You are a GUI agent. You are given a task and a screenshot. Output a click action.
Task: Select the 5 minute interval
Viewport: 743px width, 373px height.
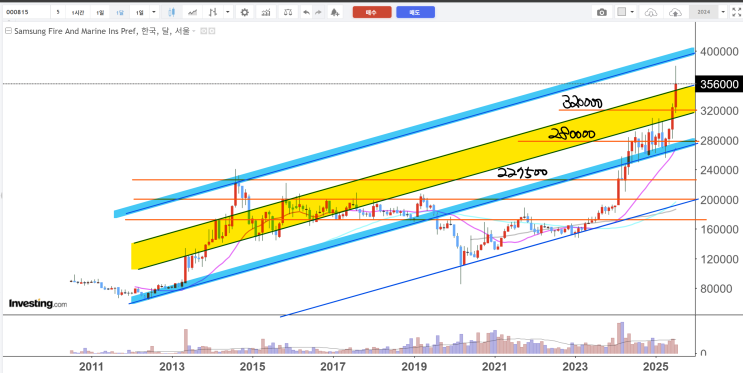click(58, 12)
